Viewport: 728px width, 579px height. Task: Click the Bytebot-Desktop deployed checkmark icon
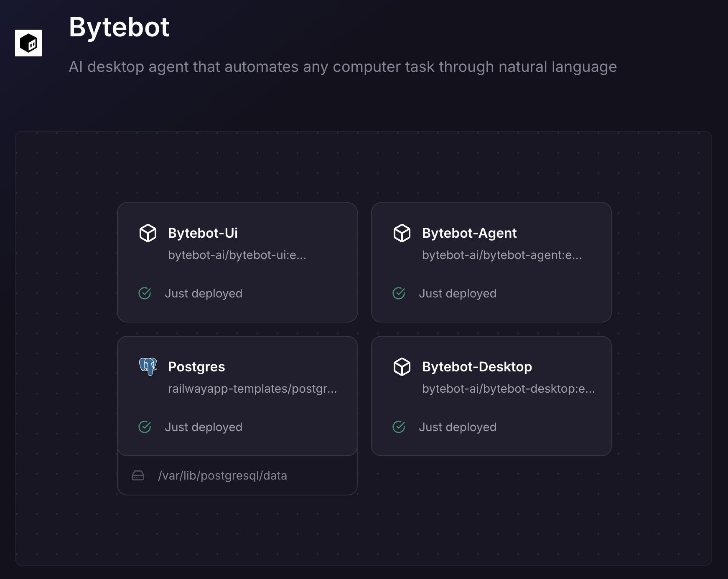(399, 427)
